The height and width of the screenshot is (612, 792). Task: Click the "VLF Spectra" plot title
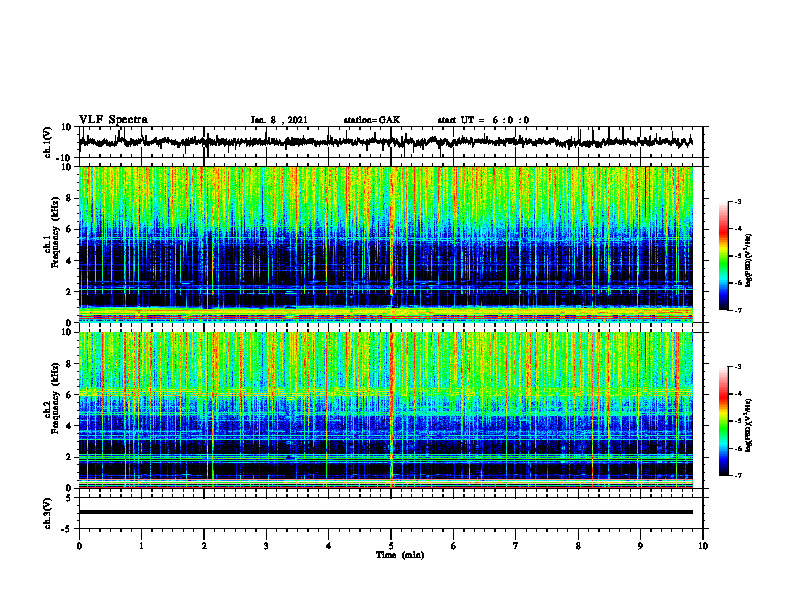(114, 120)
